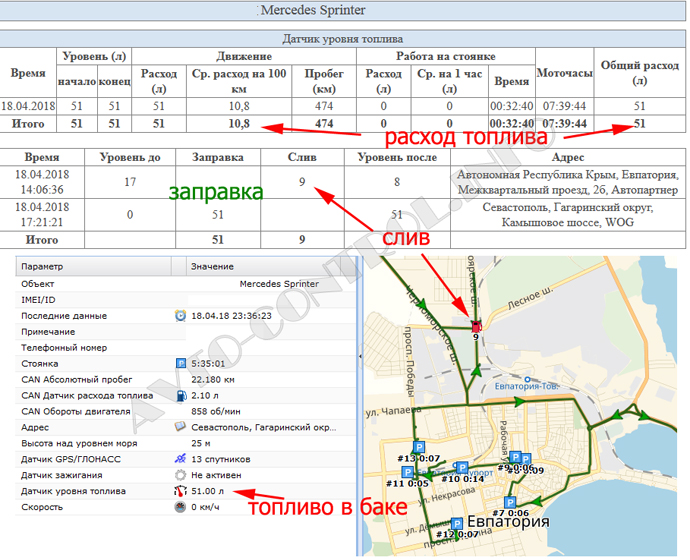Select parking marker #7 on the map

[510, 503]
